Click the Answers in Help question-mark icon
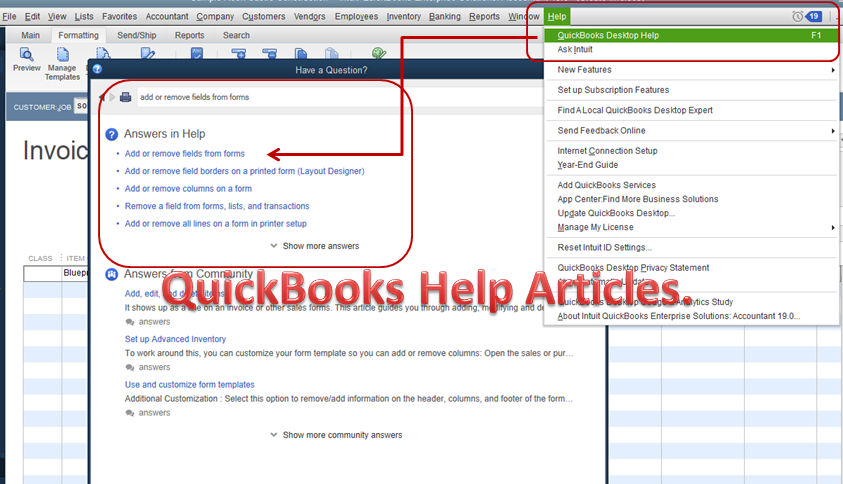This screenshot has height=484, width=843. pyautogui.click(x=111, y=134)
